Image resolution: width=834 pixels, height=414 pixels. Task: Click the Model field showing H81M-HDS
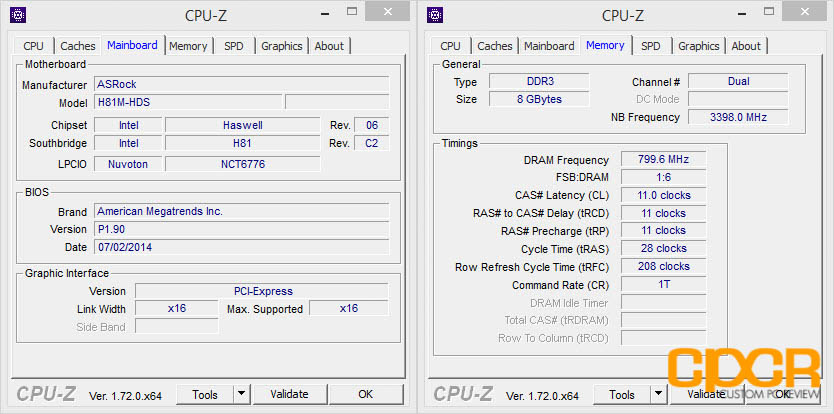[188, 102]
